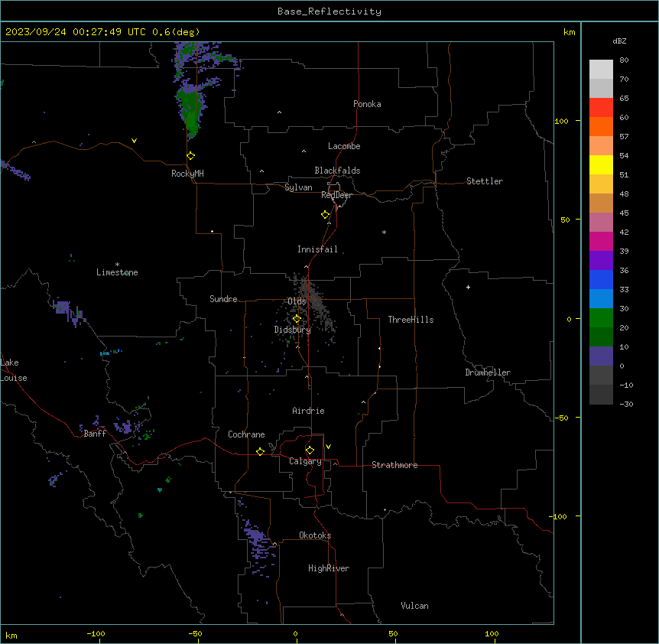Viewport: 659px width, 644px height.
Task: Click the yellow diamond marker south of RedDeer
Action: click(x=326, y=215)
